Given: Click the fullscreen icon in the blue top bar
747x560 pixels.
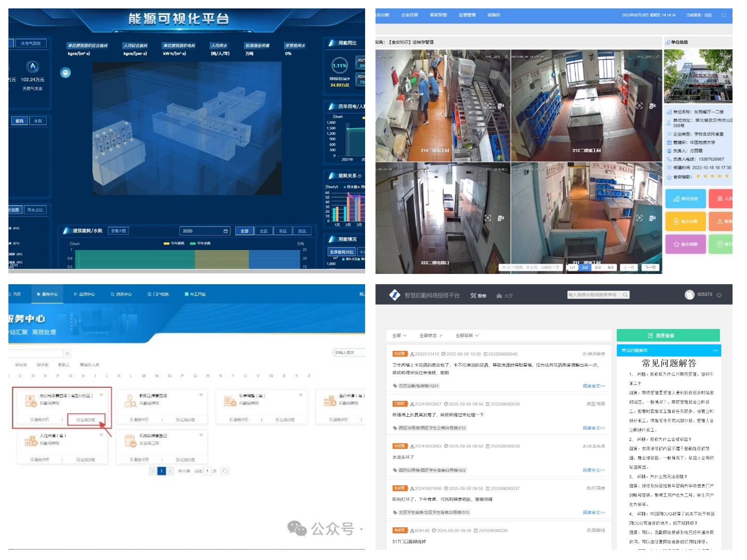Looking at the screenshot, I should [723, 15].
